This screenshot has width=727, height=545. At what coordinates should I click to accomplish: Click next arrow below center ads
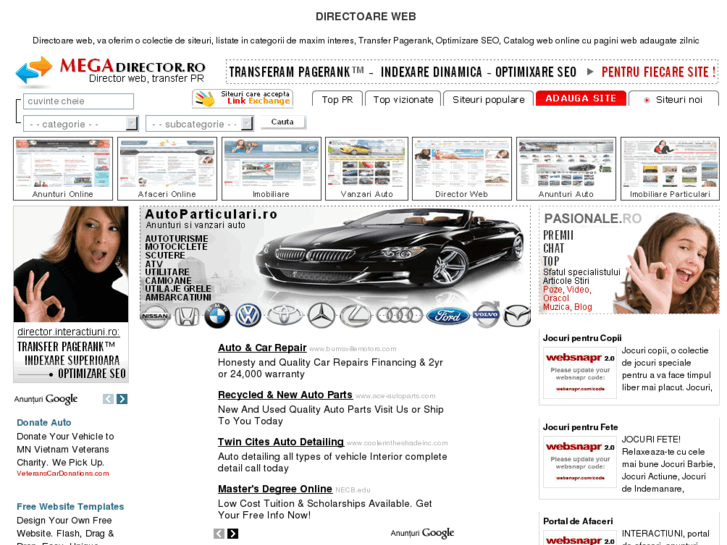(x=233, y=534)
